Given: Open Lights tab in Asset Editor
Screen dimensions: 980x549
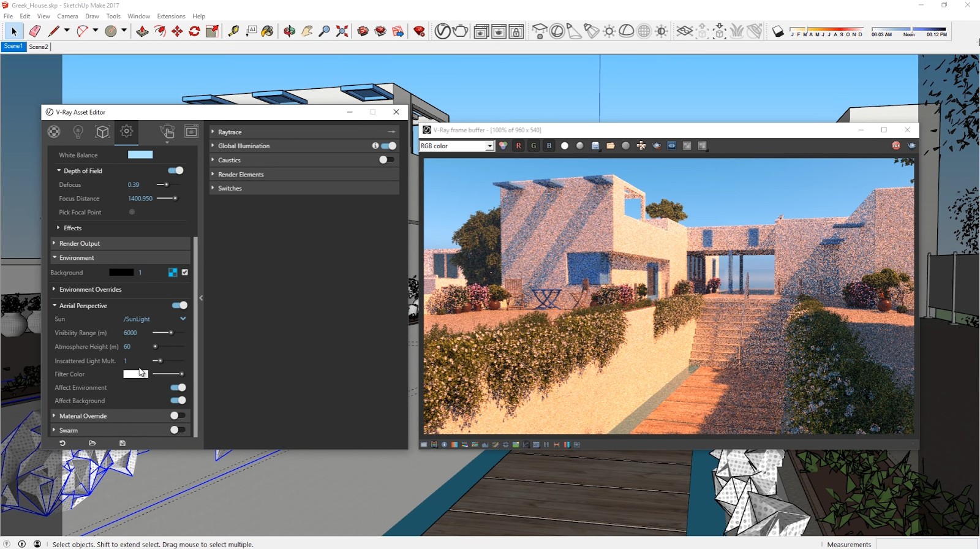Looking at the screenshot, I should 78,131.
